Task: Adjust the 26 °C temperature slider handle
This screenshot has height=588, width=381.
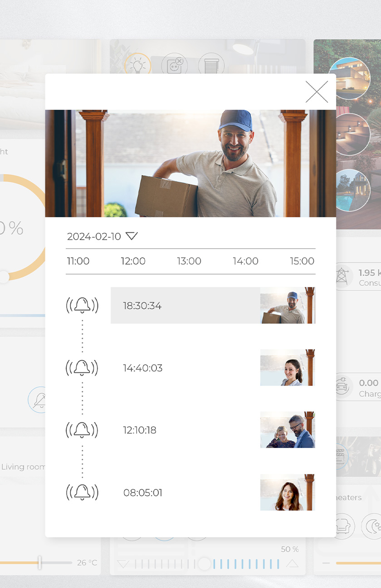Action: point(39,563)
